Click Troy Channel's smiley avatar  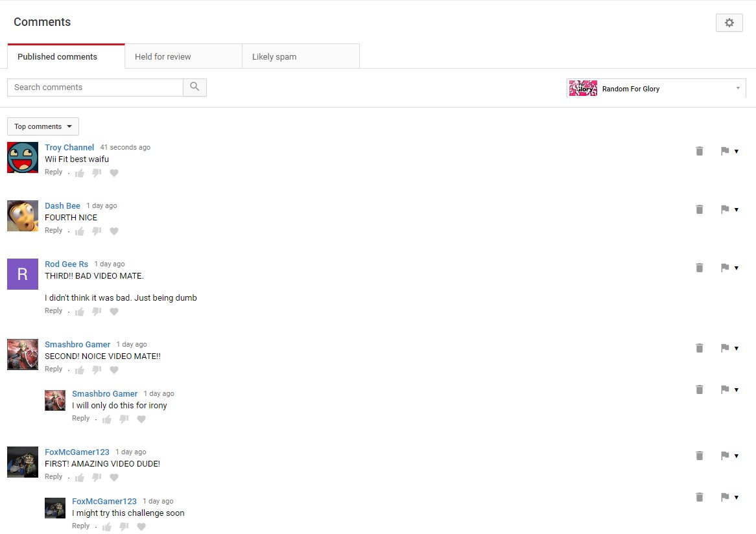pyautogui.click(x=23, y=157)
